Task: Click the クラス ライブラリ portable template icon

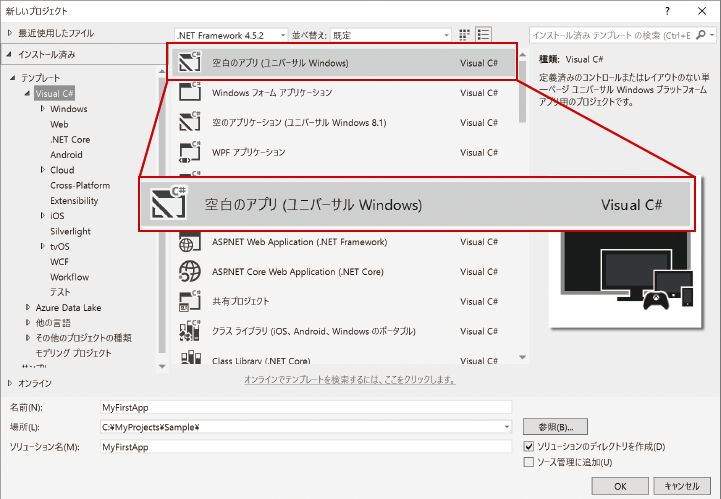Action: tap(190, 331)
